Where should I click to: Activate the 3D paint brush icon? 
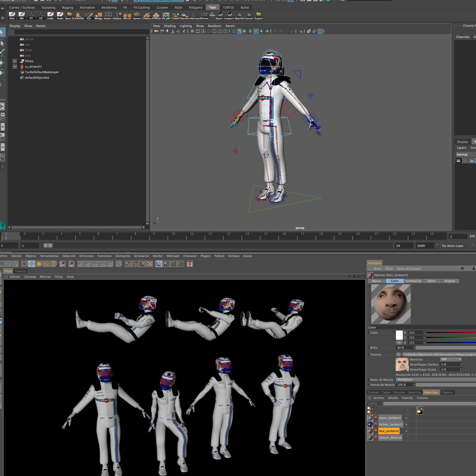[x=71, y=264]
